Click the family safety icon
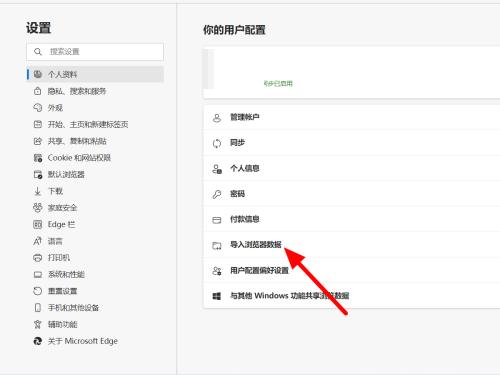The width and height of the screenshot is (500, 375). pos(38,208)
